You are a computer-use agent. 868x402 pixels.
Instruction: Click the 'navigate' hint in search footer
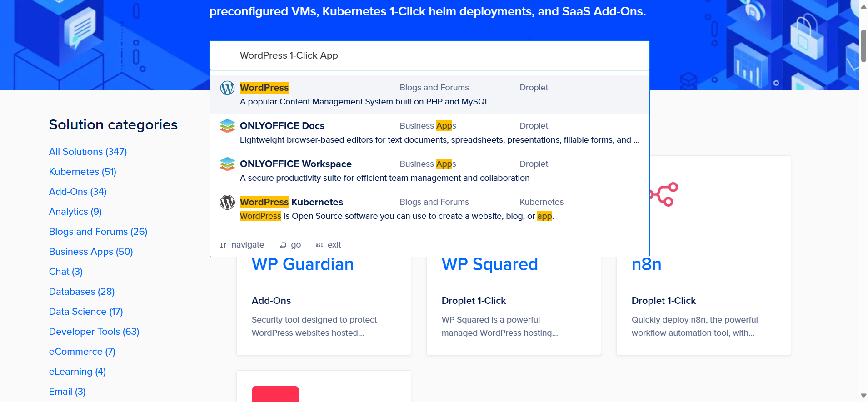(242, 245)
